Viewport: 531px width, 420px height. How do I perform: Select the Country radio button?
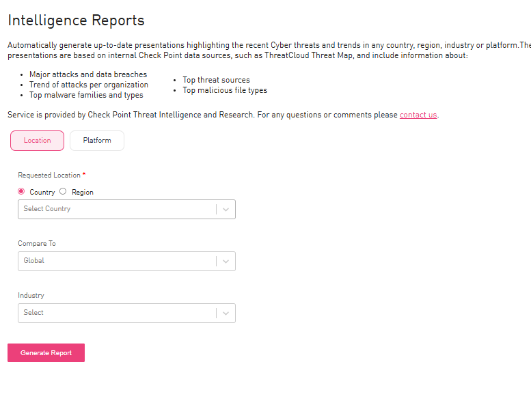pyautogui.click(x=21, y=192)
